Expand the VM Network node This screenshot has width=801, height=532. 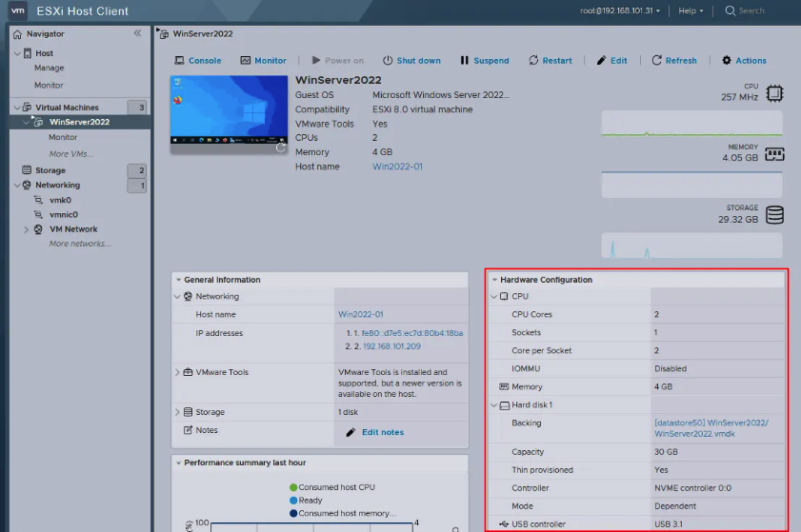(26, 229)
